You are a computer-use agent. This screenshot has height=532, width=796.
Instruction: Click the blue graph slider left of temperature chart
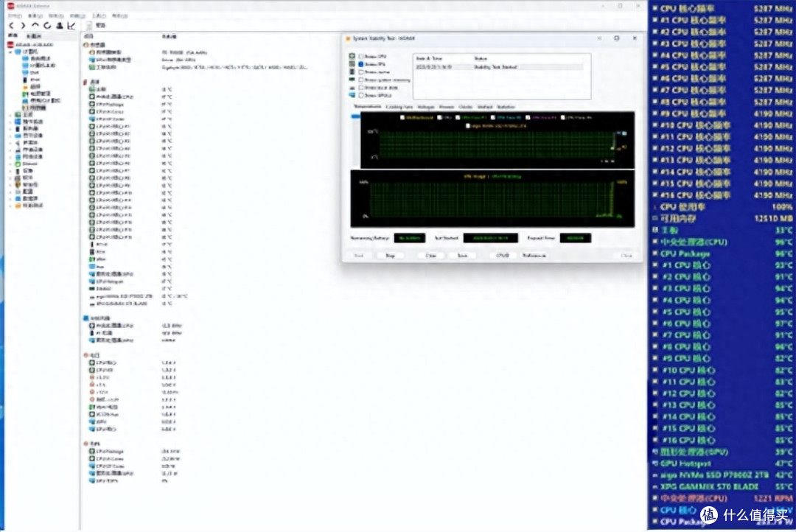pos(356,116)
